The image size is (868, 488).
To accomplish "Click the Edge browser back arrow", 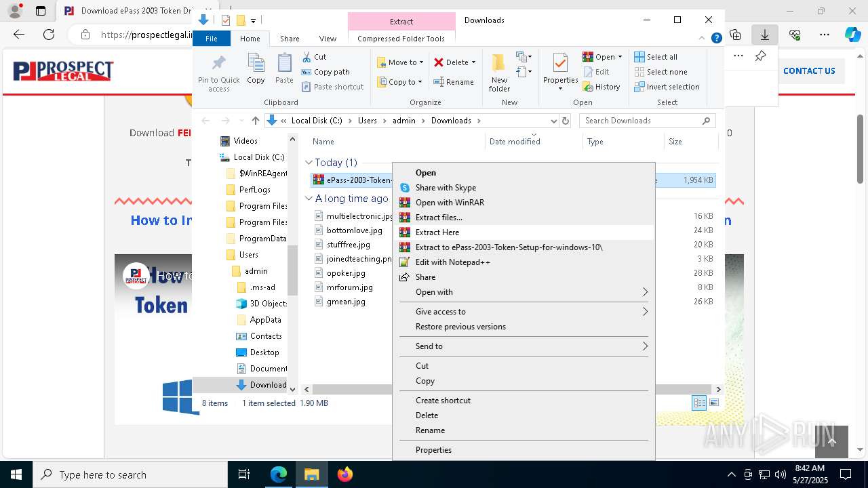I will [x=19, y=35].
